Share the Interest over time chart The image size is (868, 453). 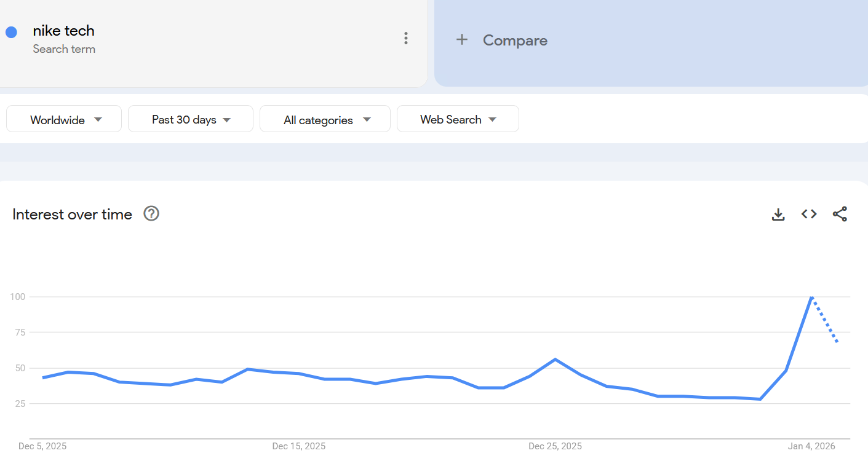click(x=840, y=214)
